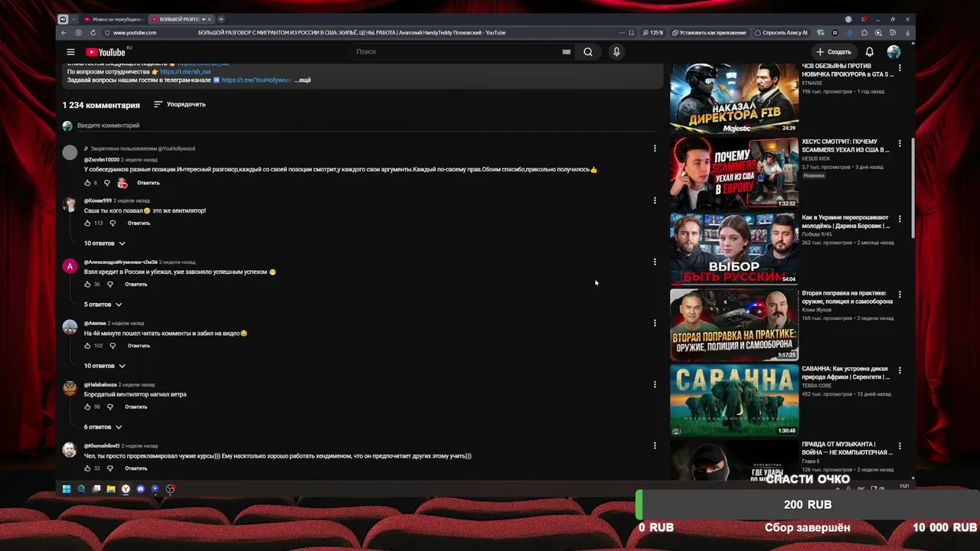Like the comment by @KhoroshilovEI
The image size is (980, 551).
point(87,468)
